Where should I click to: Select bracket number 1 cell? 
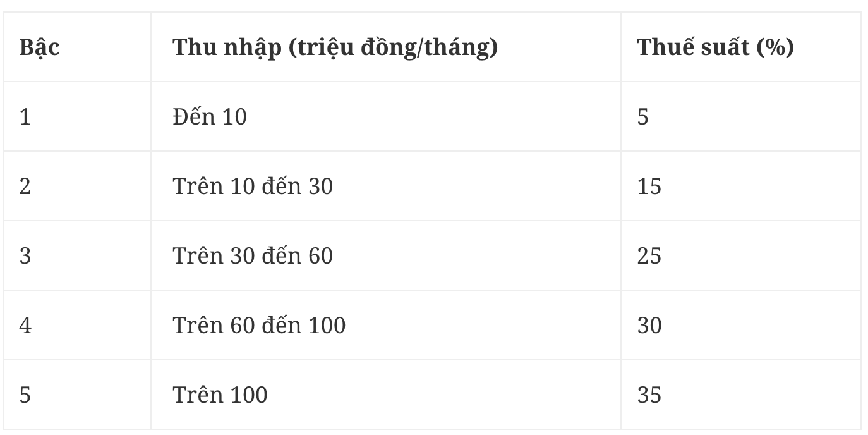tap(25, 117)
